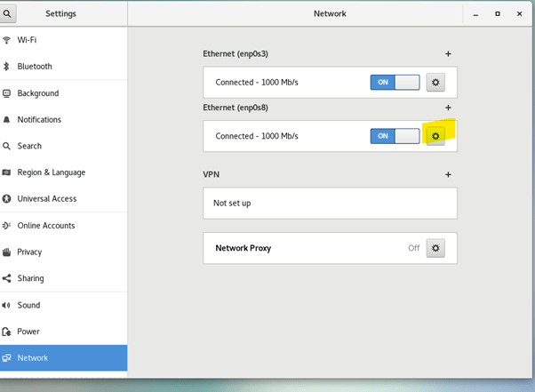Select Online Accounts in sidebar
This screenshot has width=535, height=392.
pos(46,226)
